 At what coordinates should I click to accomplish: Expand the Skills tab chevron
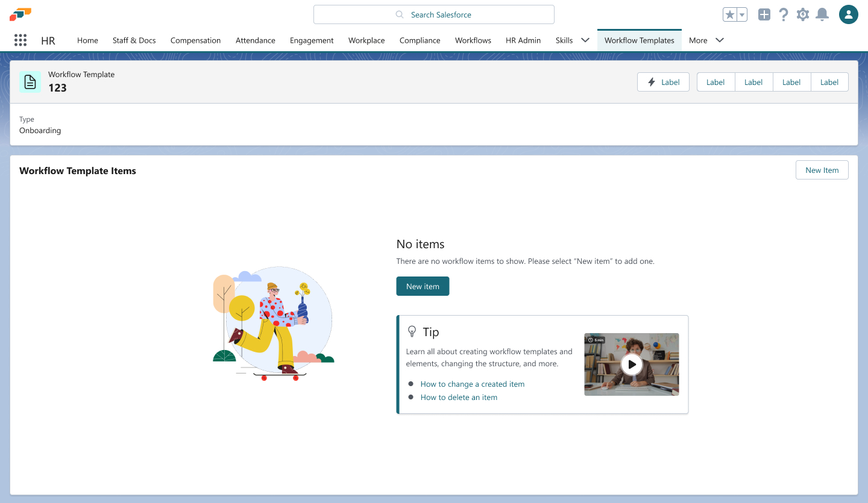point(585,40)
